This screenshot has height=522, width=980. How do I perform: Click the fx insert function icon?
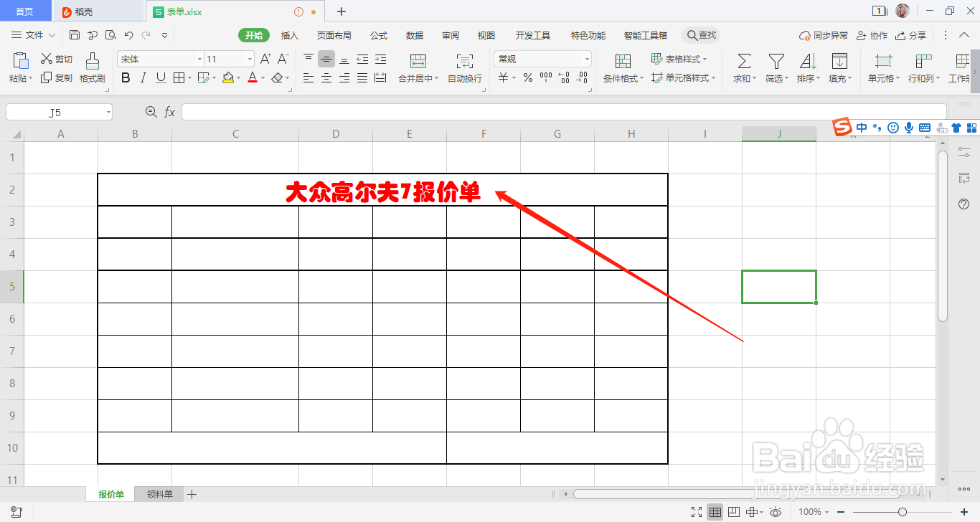coord(170,112)
